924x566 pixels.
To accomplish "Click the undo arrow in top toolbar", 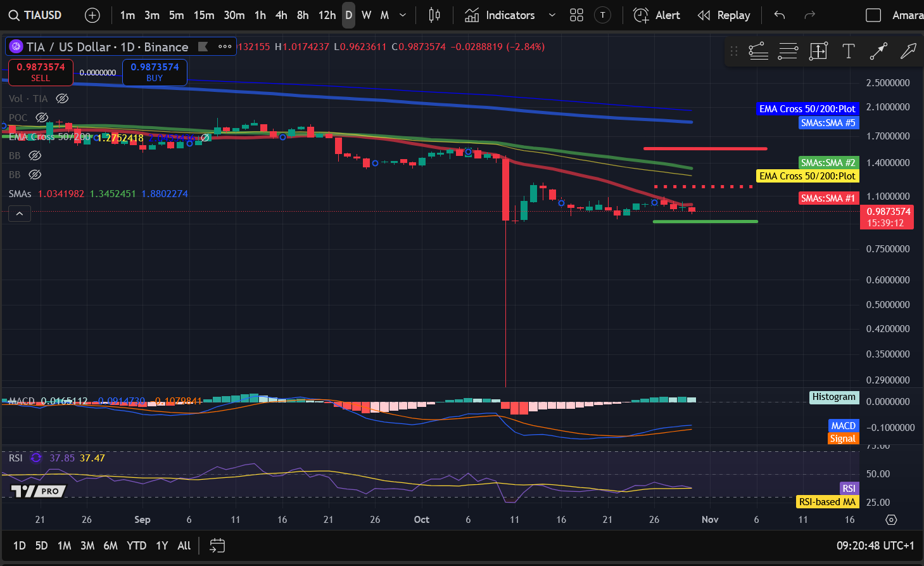I will 780,15.
